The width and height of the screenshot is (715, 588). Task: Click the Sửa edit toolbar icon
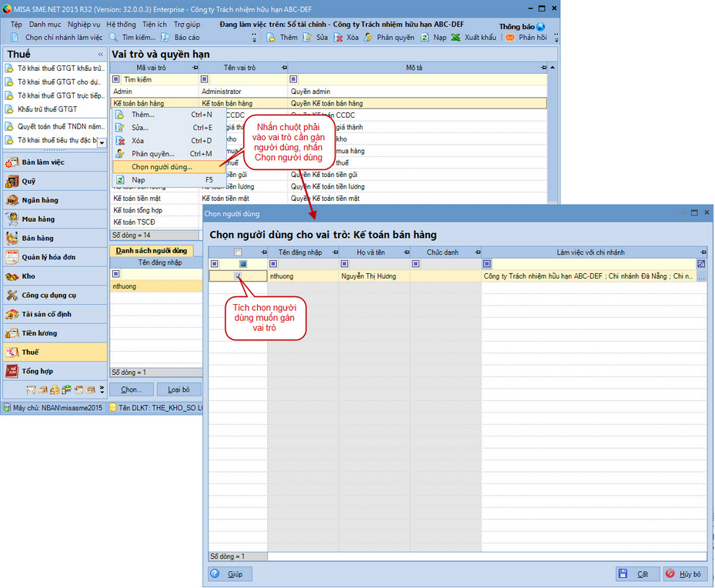(x=307, y=38)
